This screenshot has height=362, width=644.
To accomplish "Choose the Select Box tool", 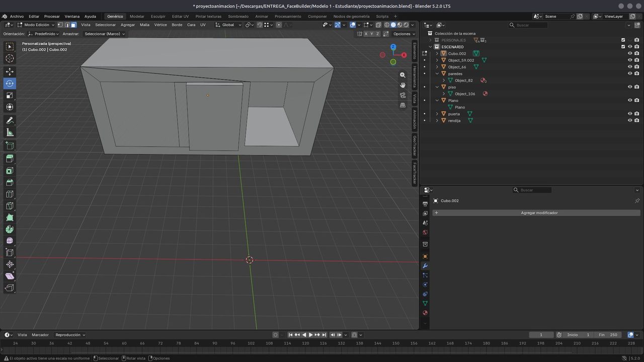I will click(x=10, y=46).
